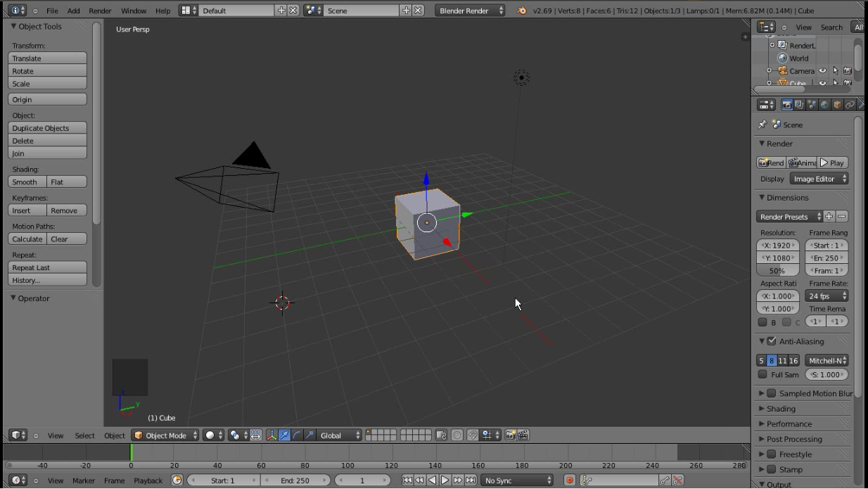Open the Global orientation dropdown
The image size is (868, 489).
pos(340,436)
